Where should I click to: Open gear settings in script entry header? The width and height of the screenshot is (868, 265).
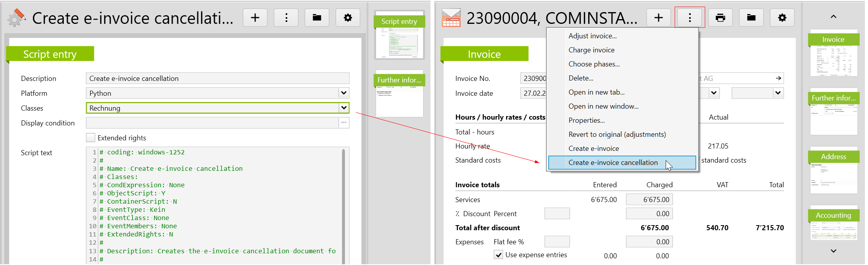[x=348, y=18]
